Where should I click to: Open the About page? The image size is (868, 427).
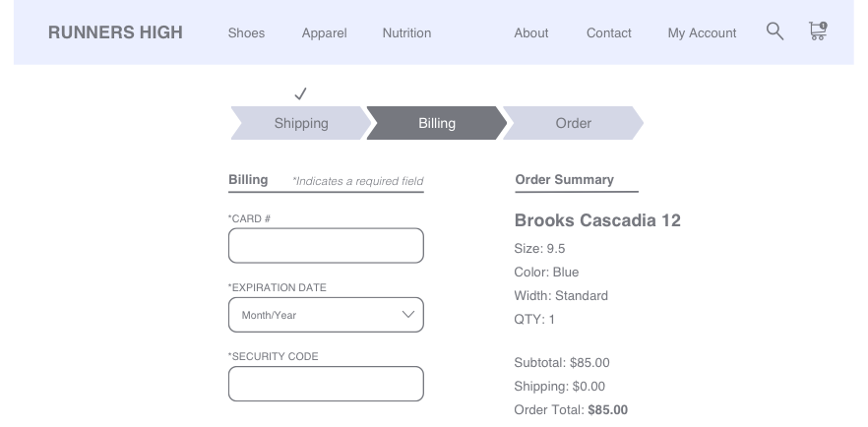pyautogui.click(x=530, y=32)
